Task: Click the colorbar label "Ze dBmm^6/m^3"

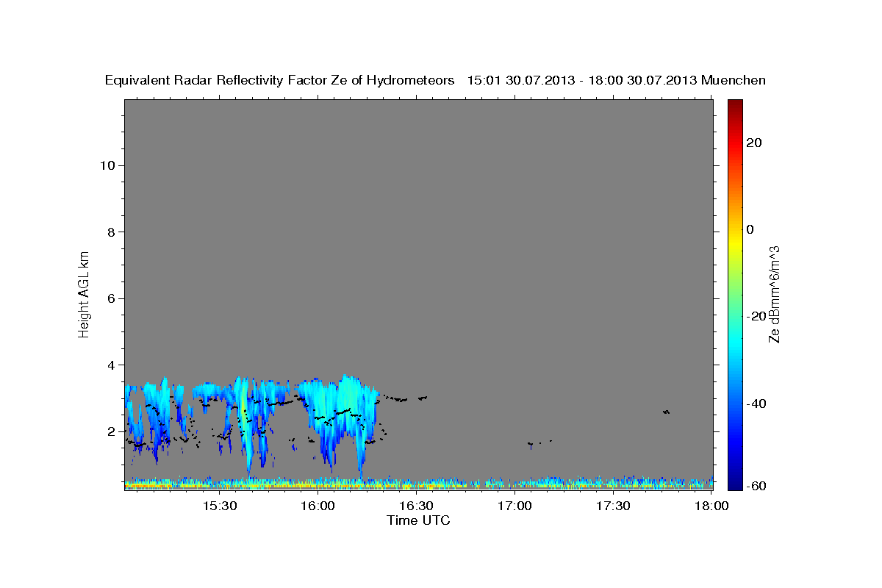Action: 774,294
